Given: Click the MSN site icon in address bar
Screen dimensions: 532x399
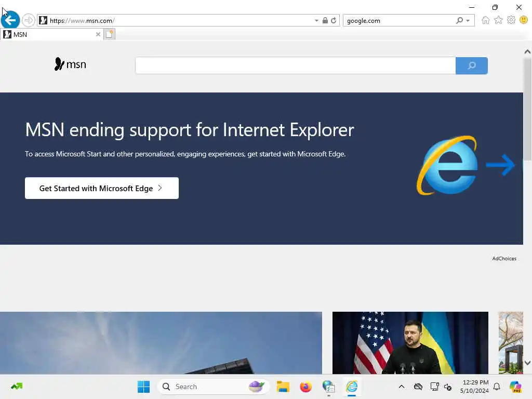Looking at the screenshot, I should pyautogui.click(x=43, y=20).
